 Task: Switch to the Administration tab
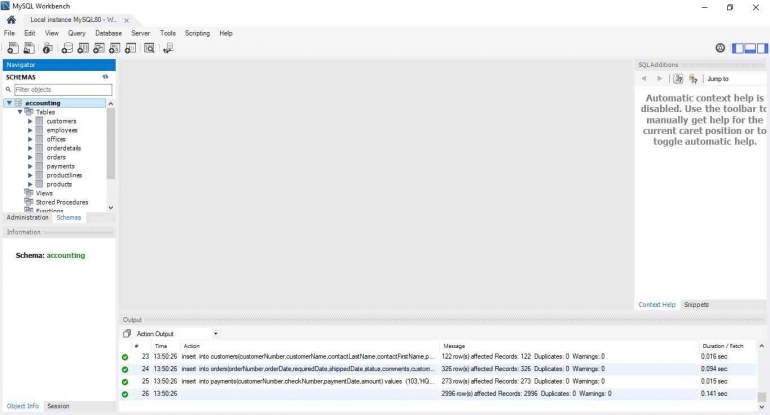[28, 218]
